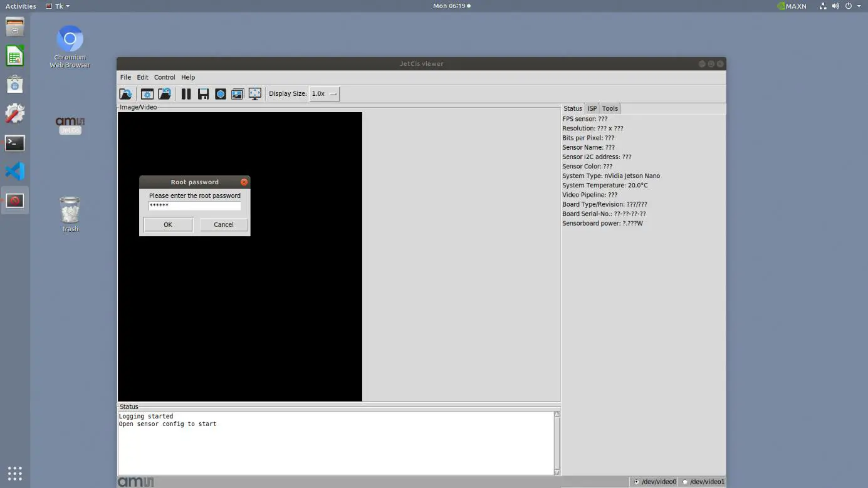Click the Board Type/Revision status line

605,204
